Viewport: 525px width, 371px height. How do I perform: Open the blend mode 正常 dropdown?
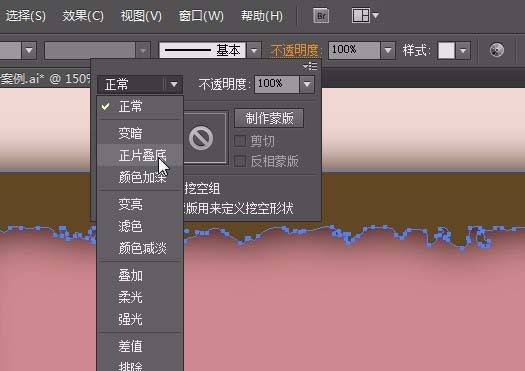pos(140,84)
